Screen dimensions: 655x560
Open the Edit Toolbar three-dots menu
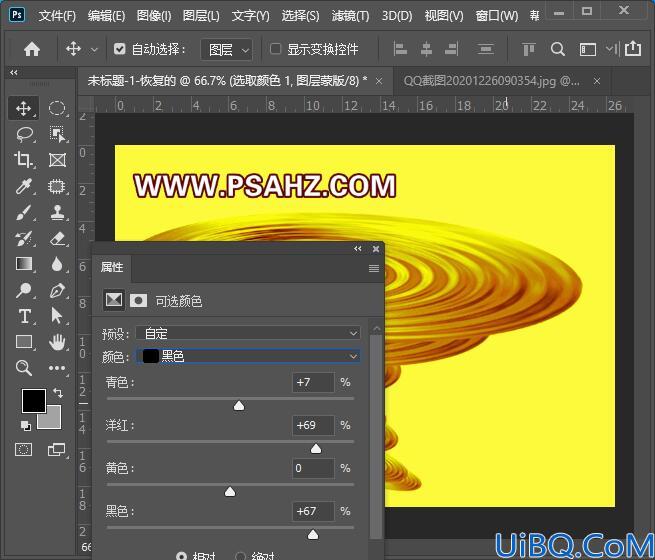57,368
